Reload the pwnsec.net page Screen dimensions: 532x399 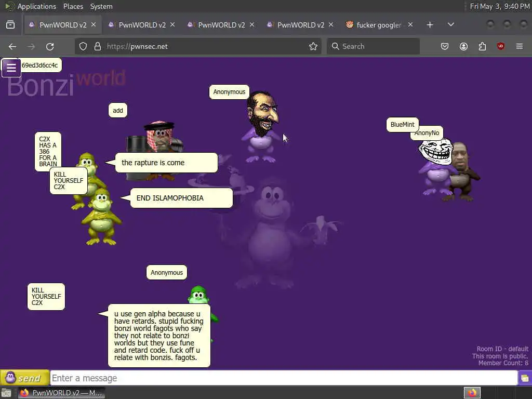(x=50, y=46)
